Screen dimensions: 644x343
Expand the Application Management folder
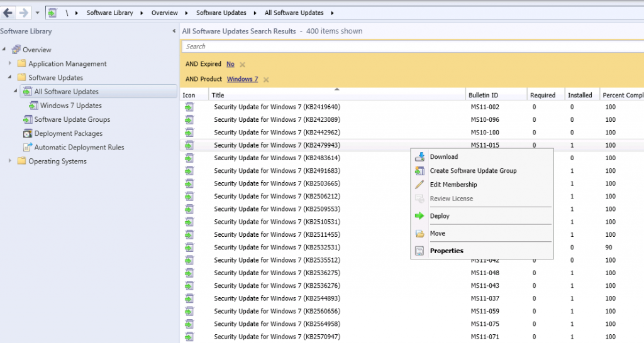pyautogui.click(x=10, y=63)
